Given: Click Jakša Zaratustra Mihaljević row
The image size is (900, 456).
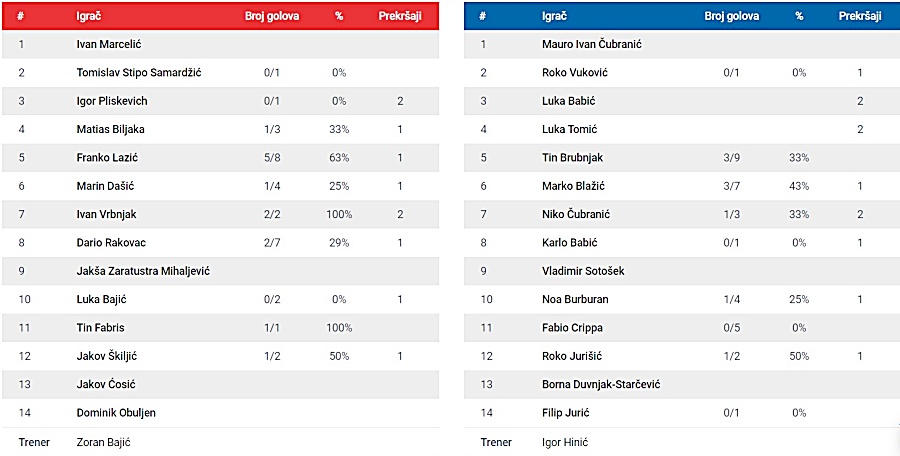Looking at the screenshot, I should [220, 270].
